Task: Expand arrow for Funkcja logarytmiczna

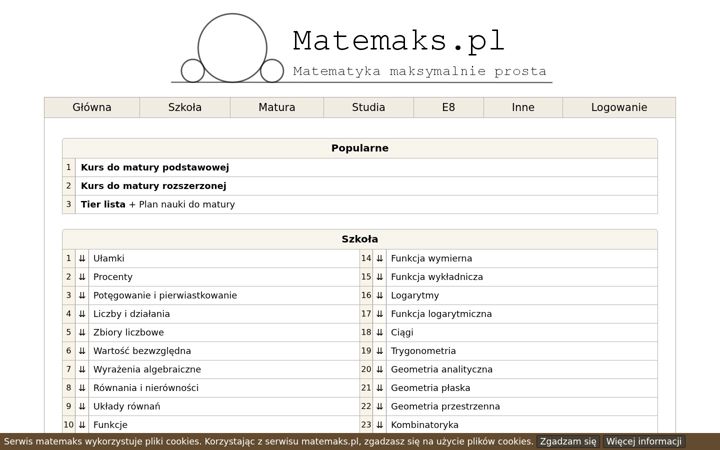Action: coord(379,314)
